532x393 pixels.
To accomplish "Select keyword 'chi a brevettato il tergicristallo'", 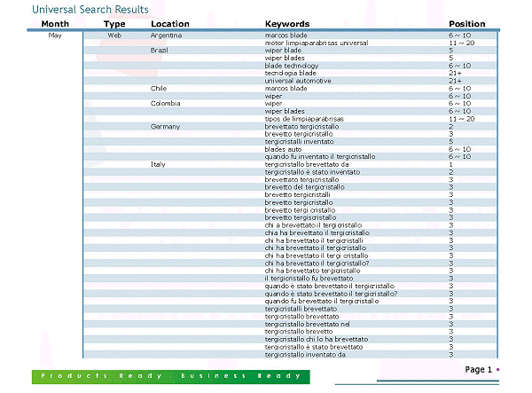I will point(313,225).
